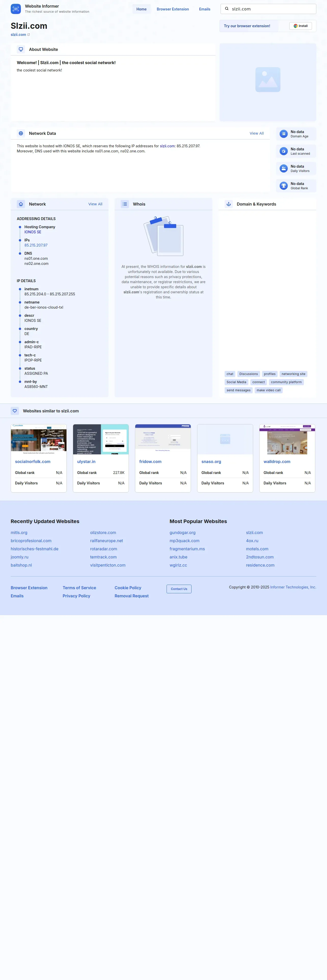
Task: Open fridow.com thumbnail
Action: pyautogui.click(x=163, y=439)
